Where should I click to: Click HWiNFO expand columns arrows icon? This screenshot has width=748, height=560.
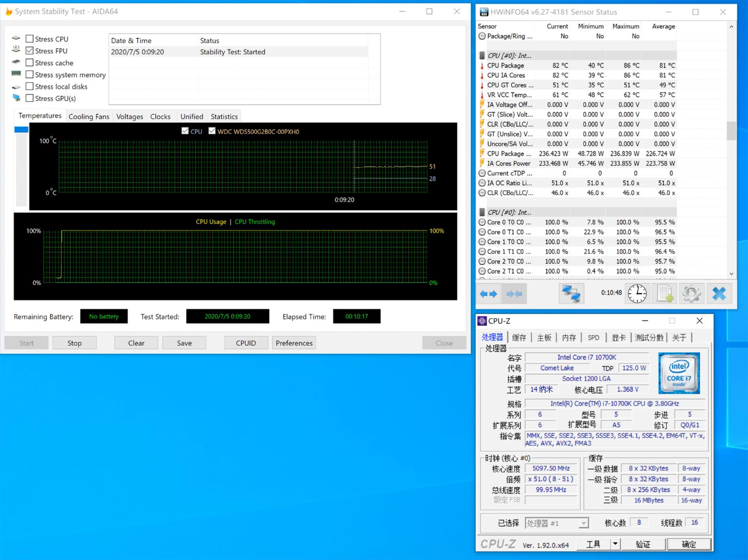[488, 294]
